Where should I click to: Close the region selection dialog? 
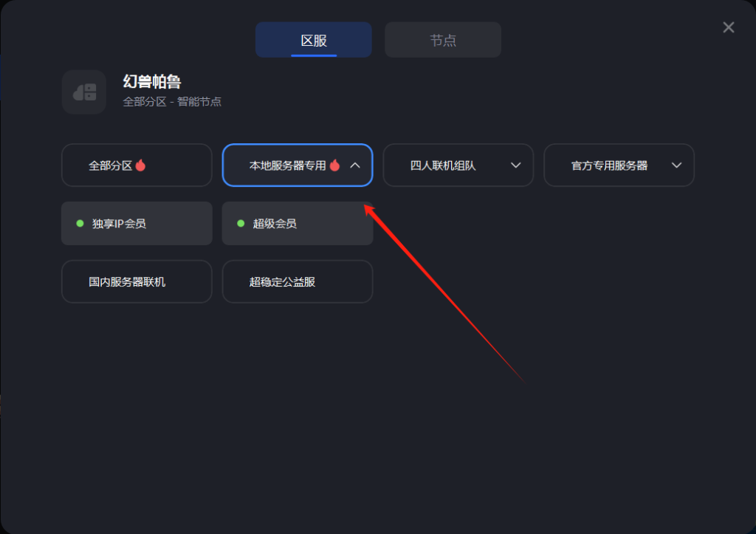click(x=729, y=27)
